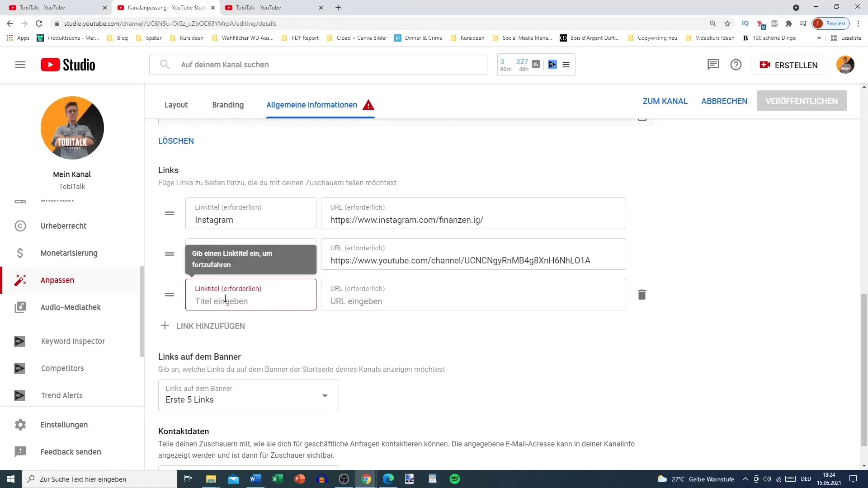868x488 pixels.
Task: Focus the Instagram URL field
Action: (473, 213)
